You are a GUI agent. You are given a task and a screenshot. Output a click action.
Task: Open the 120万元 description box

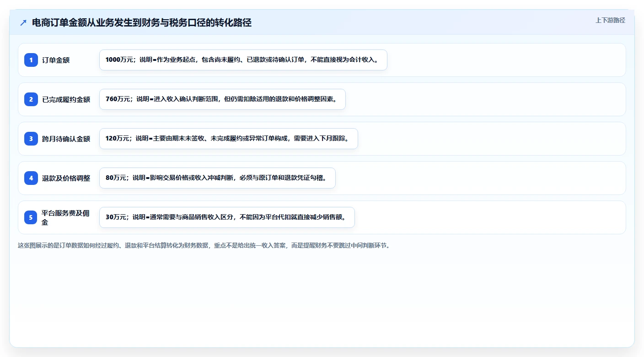pos(228,139)
